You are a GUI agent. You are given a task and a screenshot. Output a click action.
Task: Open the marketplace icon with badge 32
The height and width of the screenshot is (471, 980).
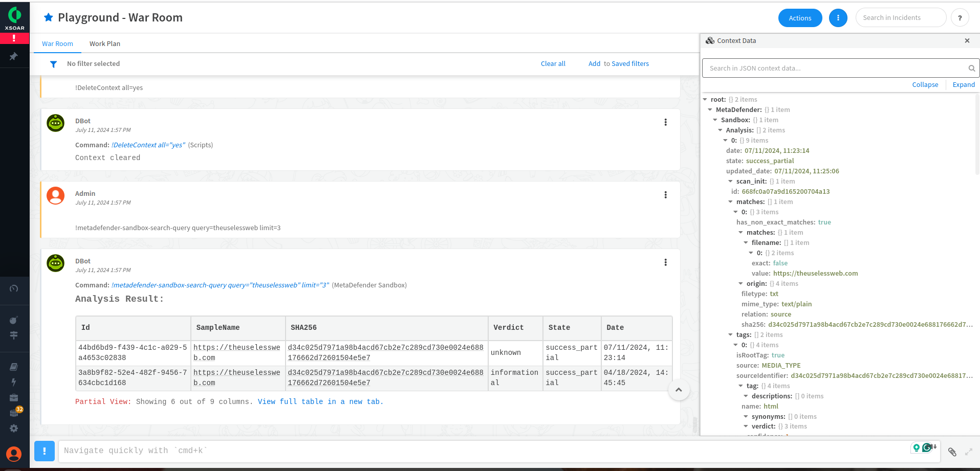[x=15, y=412]
